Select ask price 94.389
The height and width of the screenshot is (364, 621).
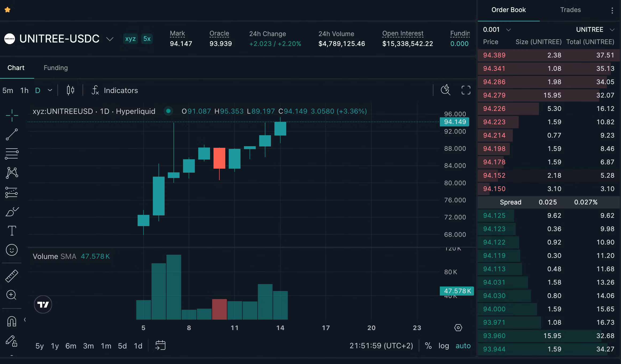pos(494,55)
